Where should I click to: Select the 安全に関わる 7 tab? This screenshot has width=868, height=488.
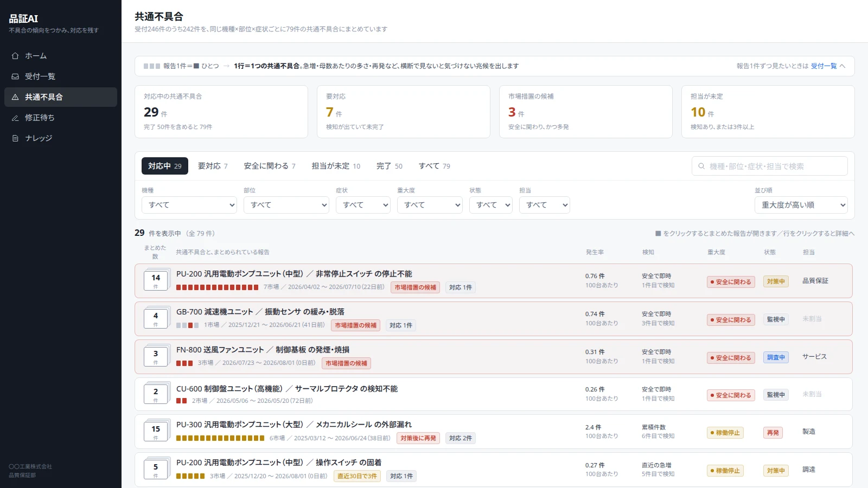[270, 166]
